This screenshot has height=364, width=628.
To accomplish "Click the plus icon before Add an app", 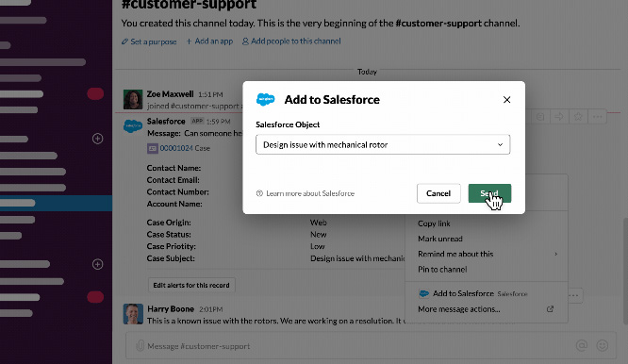I will tap(189, 41).
